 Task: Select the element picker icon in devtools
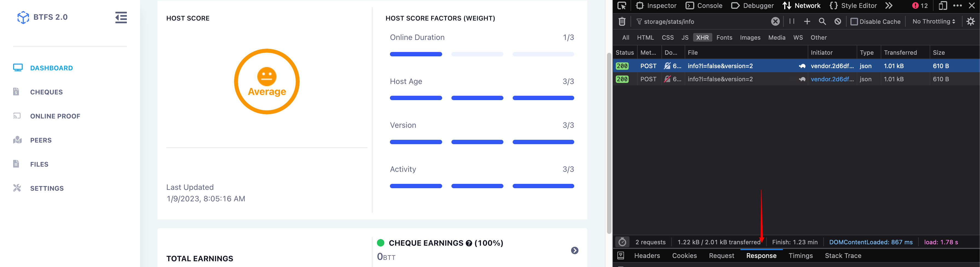622,6
